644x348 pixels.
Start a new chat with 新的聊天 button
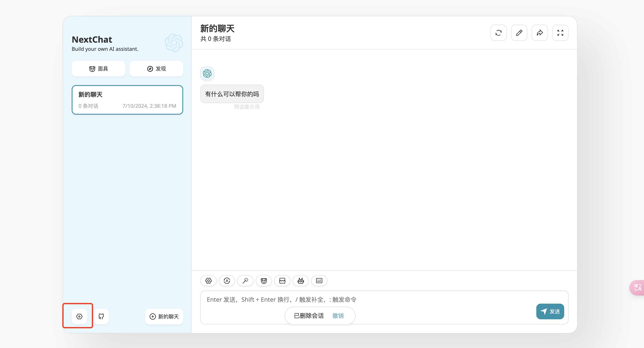[164, 316]
